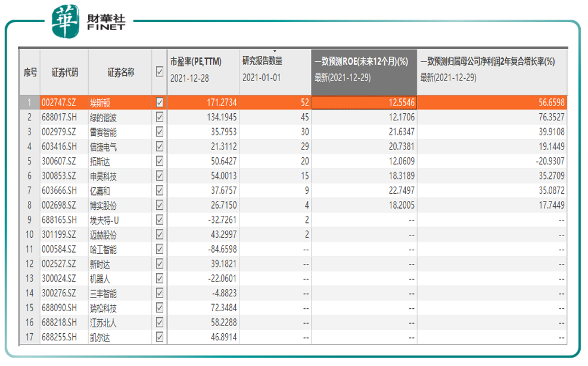Click the 证券名称 column header

coord(120,72)
